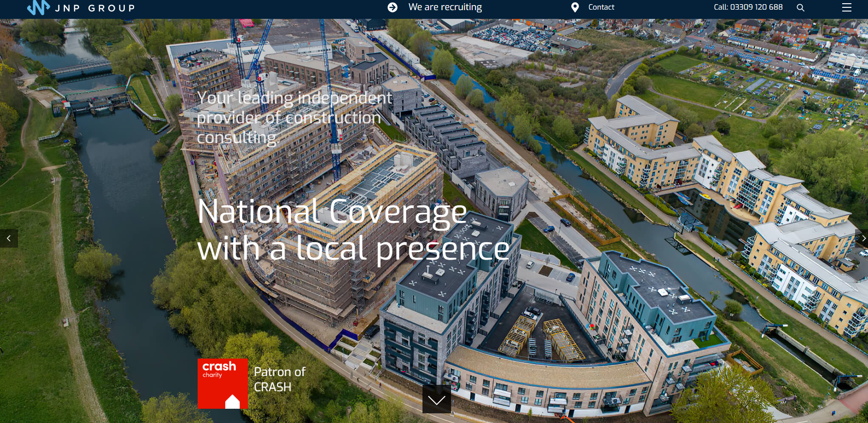Image resolution: width=868 pixels, height=423 pixels.
Task: Open site search with magnifier icon
Action: [x=801, y=8]
